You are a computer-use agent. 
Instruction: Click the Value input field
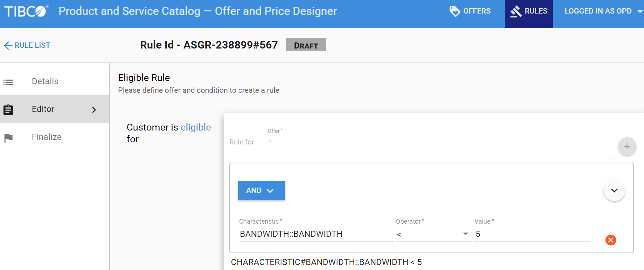click(531, 234)
